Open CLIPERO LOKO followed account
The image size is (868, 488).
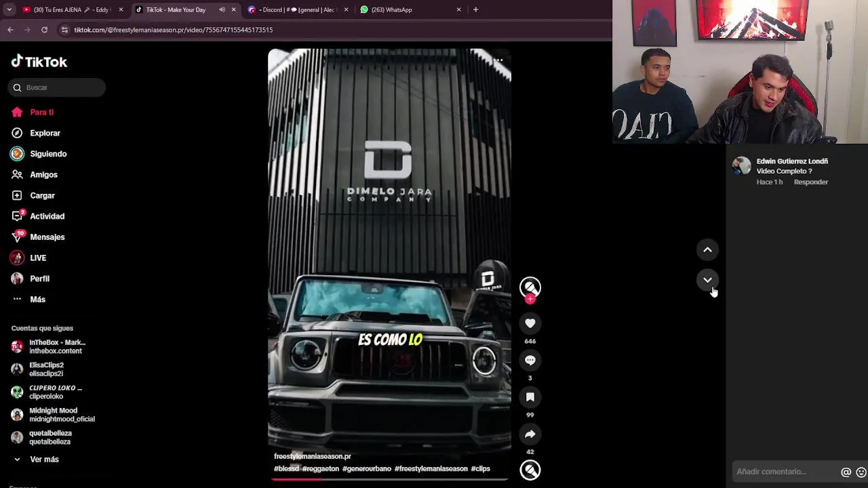pos(46,392)
